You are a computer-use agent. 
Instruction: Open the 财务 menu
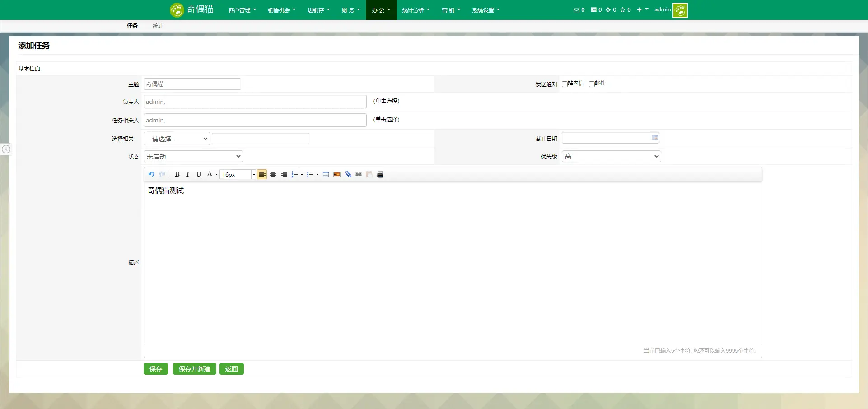pos(351,10)
